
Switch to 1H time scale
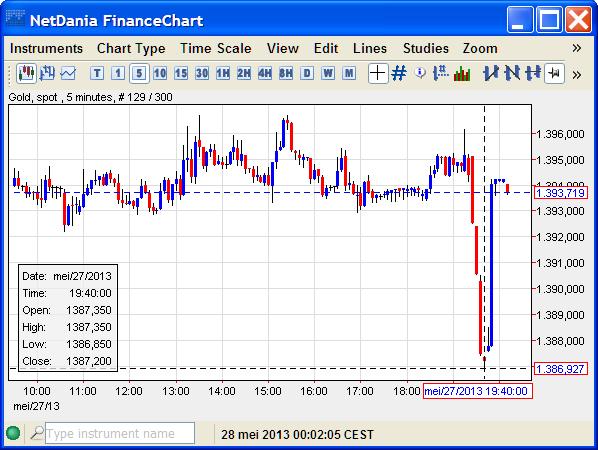(x=223, y=73)
